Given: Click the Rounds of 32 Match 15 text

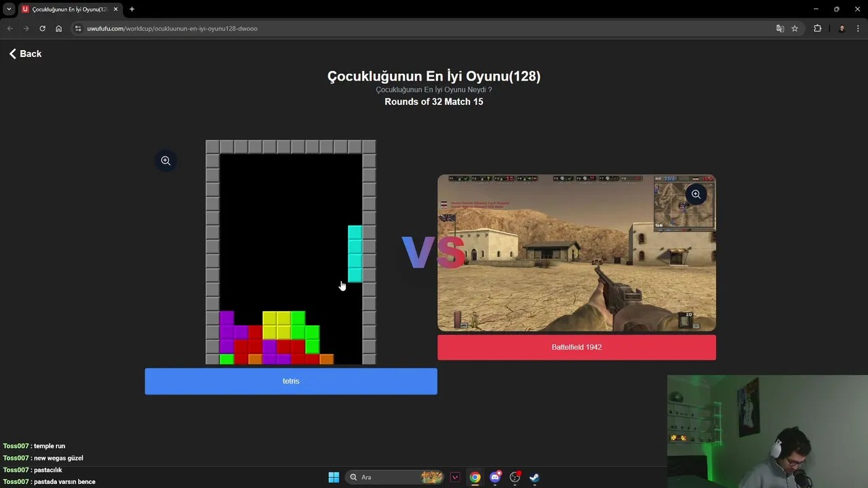Looking at the screenshot, I should [434, 102].
